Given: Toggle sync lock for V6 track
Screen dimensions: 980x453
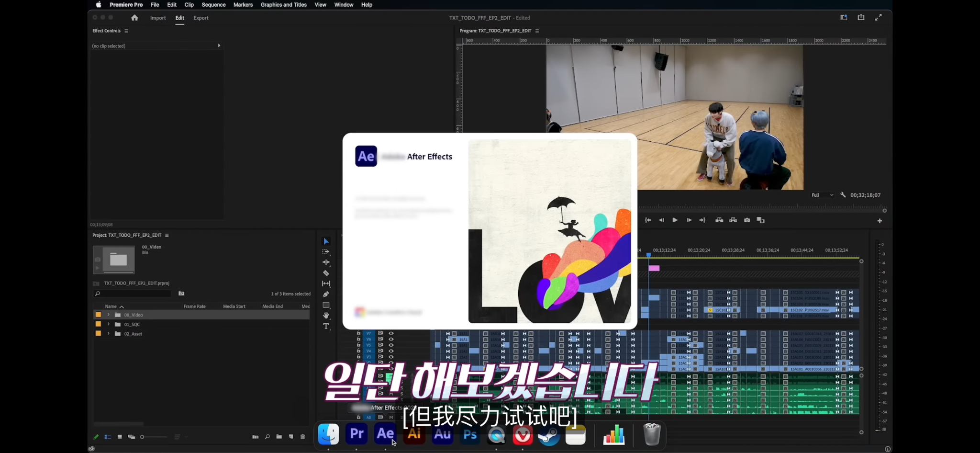Looking at the screenshot, I should click(380, 339).
